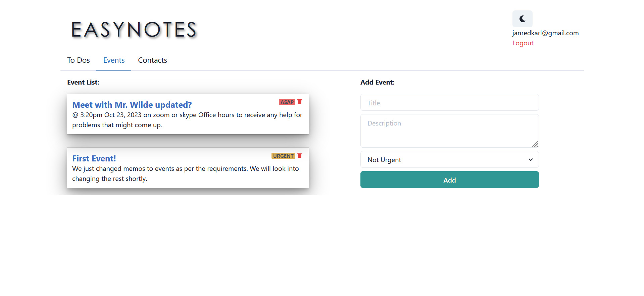Image resolution: width=644 pixels, height=296 pixels.
Task: Delete the Meet with Mr. Wilde event
Action: point(300,102)
